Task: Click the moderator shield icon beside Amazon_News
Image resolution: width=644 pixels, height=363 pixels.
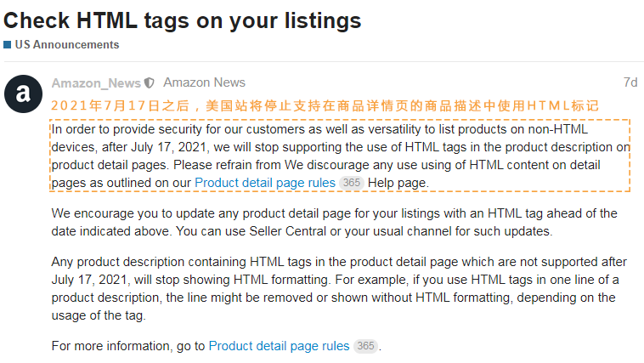Action: [x=150, y=83]
